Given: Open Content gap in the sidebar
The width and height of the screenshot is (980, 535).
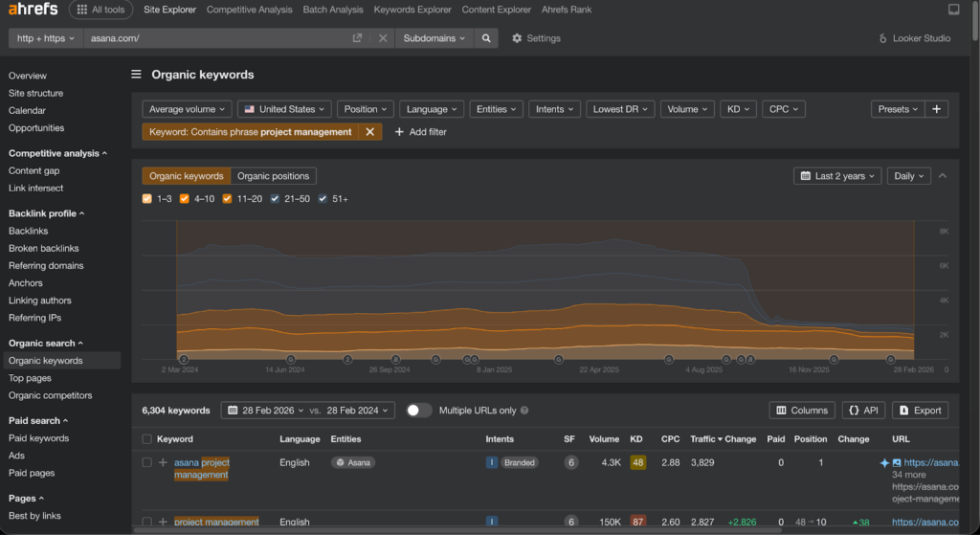Looking at the screenshot, I should (x=34, y=170).
